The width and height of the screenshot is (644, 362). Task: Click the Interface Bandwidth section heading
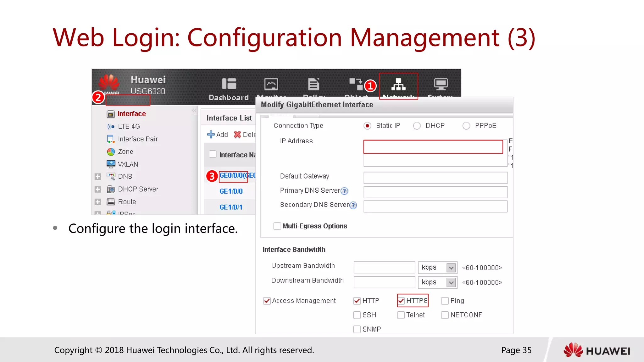tap(294, 250)
